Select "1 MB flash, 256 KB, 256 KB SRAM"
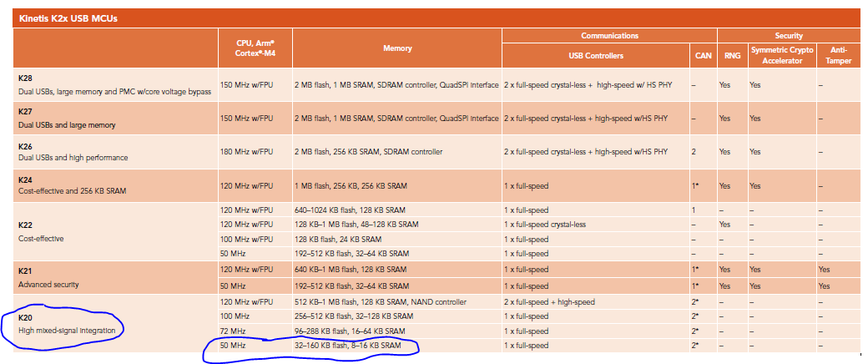The height and width of the screenshot is (364, 868). click(x=351, y=186)
